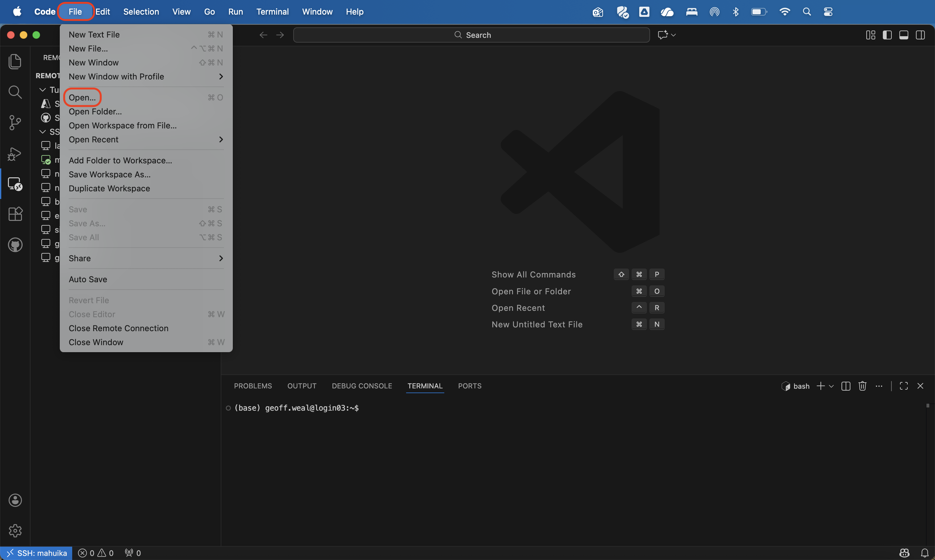The width and height of the screenshot is (935, 560).
Task: Open the Remote Explorer icon
Action: pos(15,184)
